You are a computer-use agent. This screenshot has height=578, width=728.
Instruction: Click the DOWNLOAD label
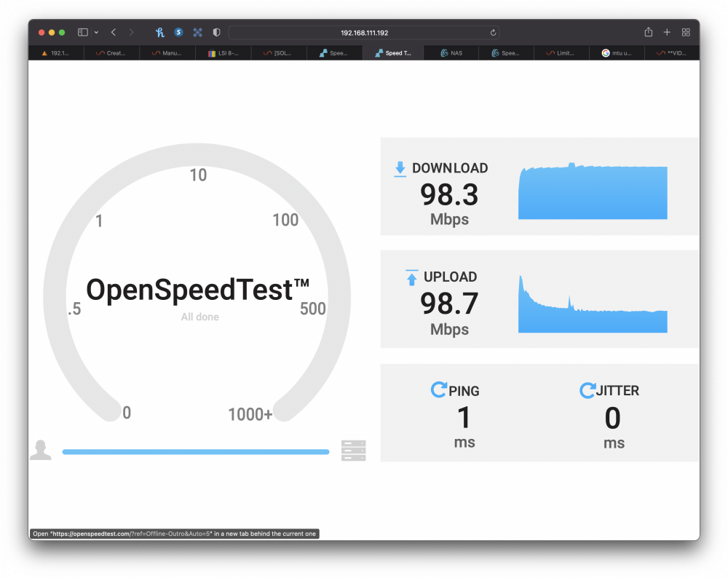tap(450, 168)
